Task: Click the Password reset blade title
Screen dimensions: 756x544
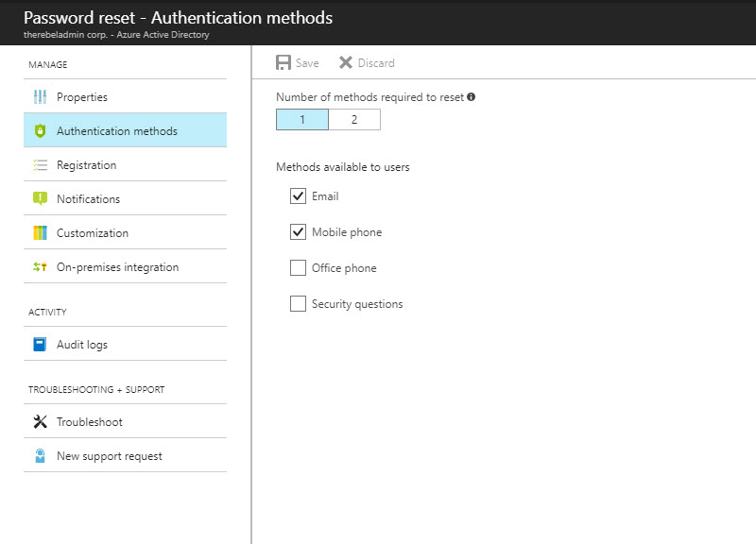Action: point(178,18)
